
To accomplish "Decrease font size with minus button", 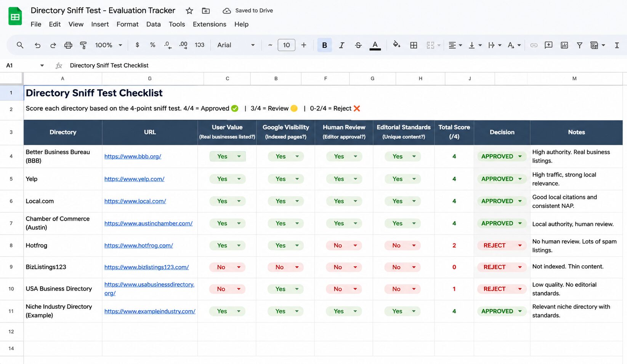I will 270,45.
